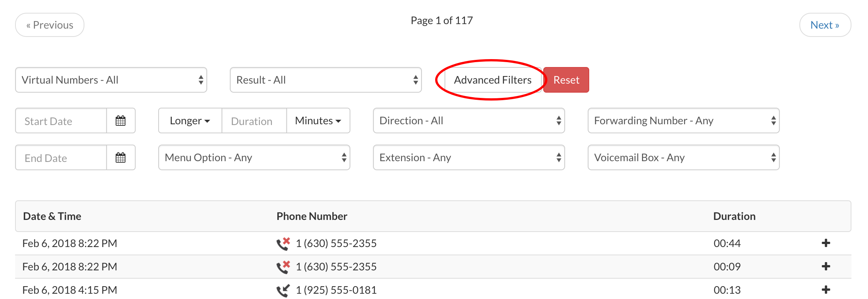This screenshot has width=868, height=299.
Task: Click the Date & Time column header
Action: [52, 216]
